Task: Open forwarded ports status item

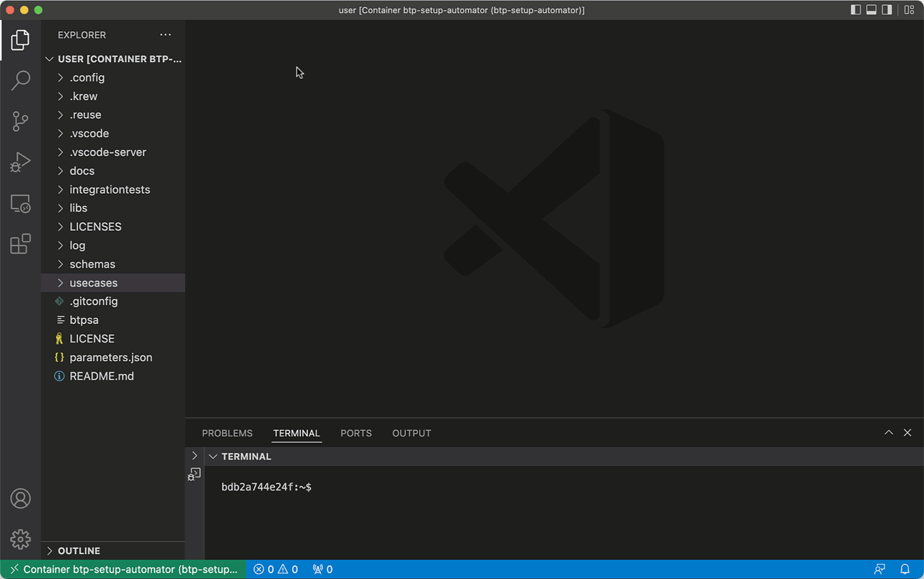Action: pyautogui.click(x=323, y=570)
